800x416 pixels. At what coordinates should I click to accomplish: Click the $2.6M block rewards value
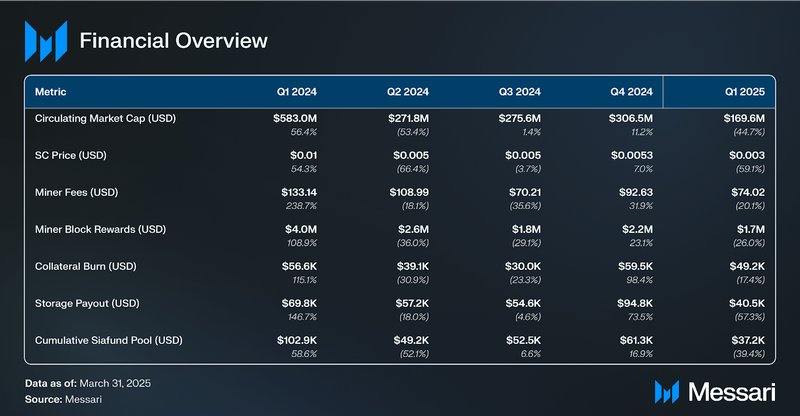(x=414, y=229)
